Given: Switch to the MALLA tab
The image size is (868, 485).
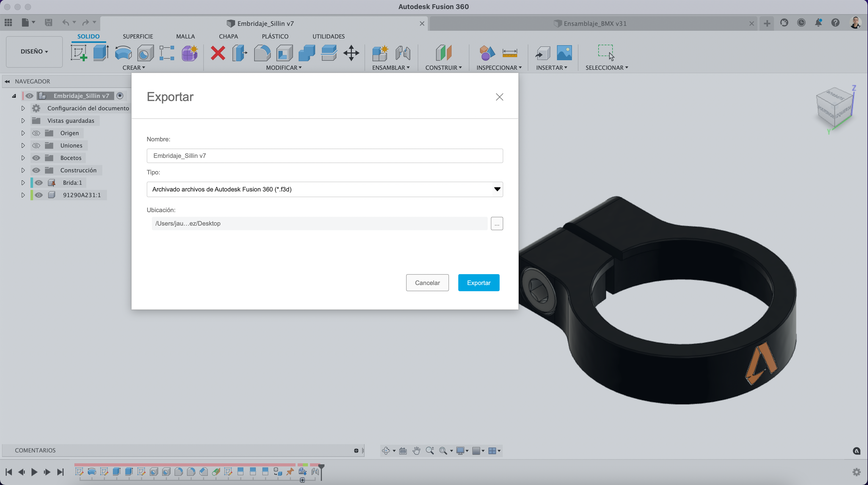Looking at the screenshot, I should coord(185,36).
